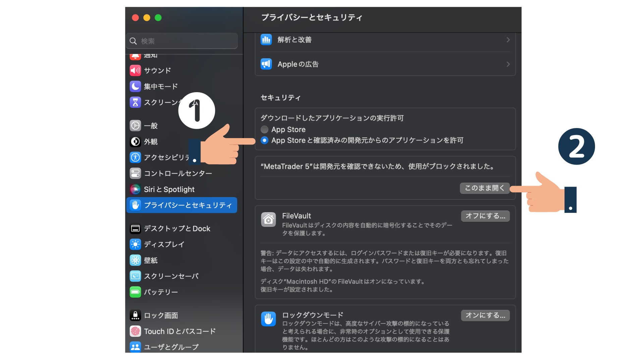Click the プライバシーとセキュリティ window title
This screenshot has height=362, width=644.
[312, 17]
